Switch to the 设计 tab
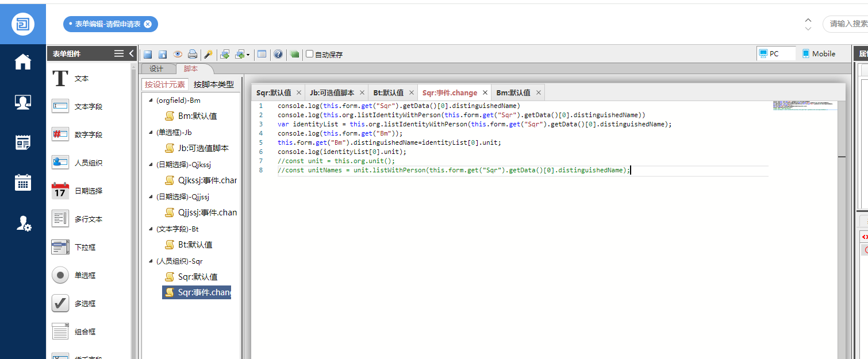 coord(156,69)
